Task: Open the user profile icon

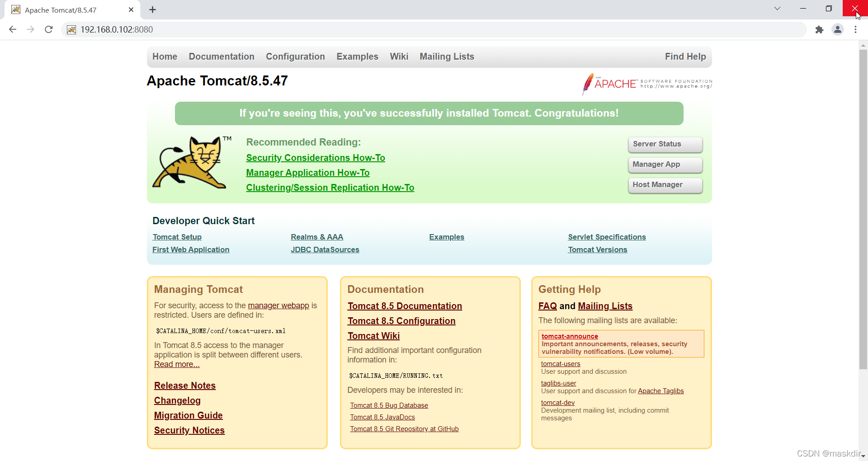Action: (x=838, y=29)
